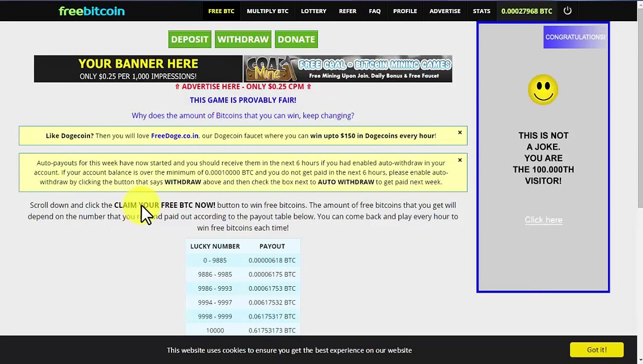Click the DEPOSIT button
The width and height of the screenshot is (643, 364).
coord(190,39)
